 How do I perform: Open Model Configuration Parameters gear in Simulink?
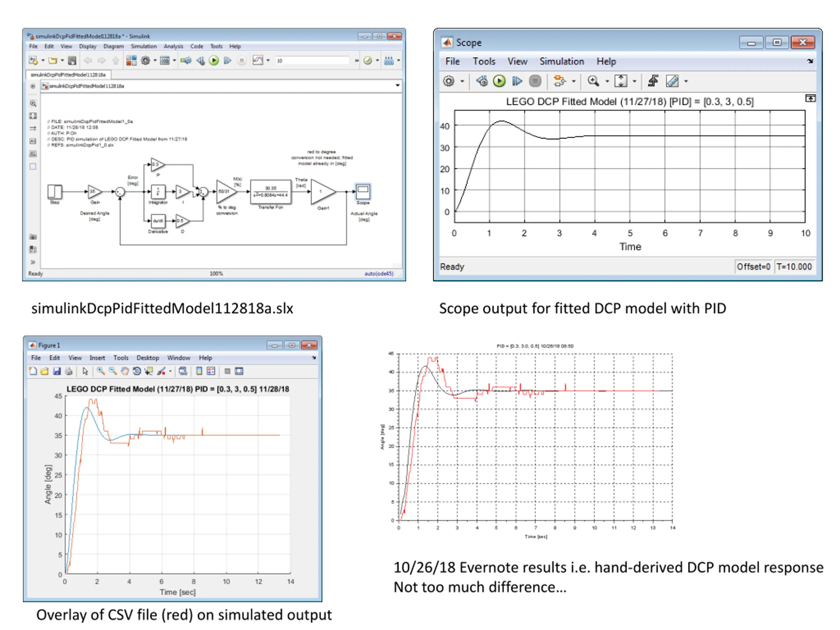click(145, 60)
